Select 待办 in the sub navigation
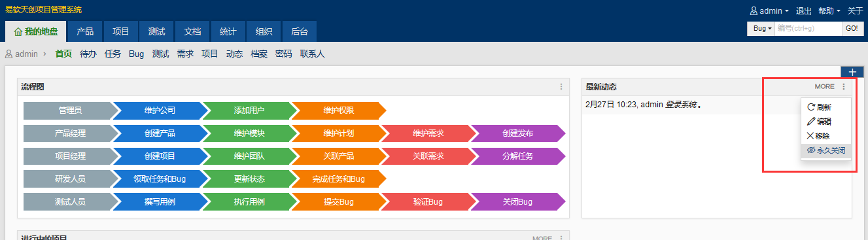 88,54
